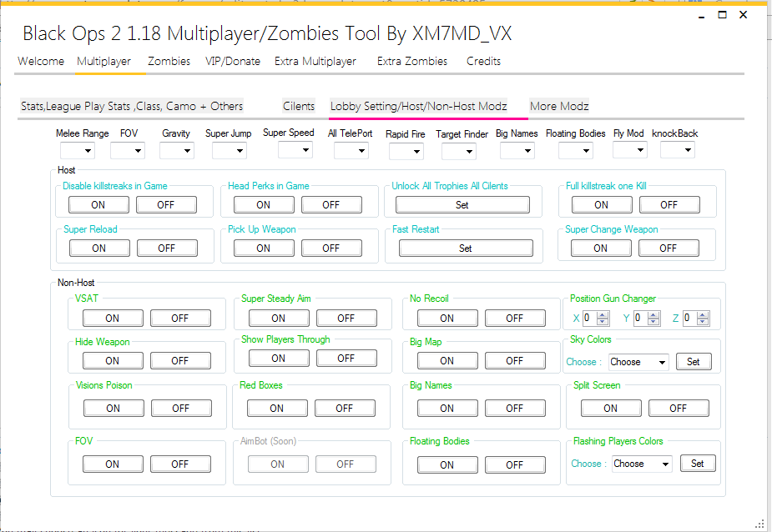Close the Black Ops 2 tool
The width and height of the screenshot is (772, 532).
[744, 15]
